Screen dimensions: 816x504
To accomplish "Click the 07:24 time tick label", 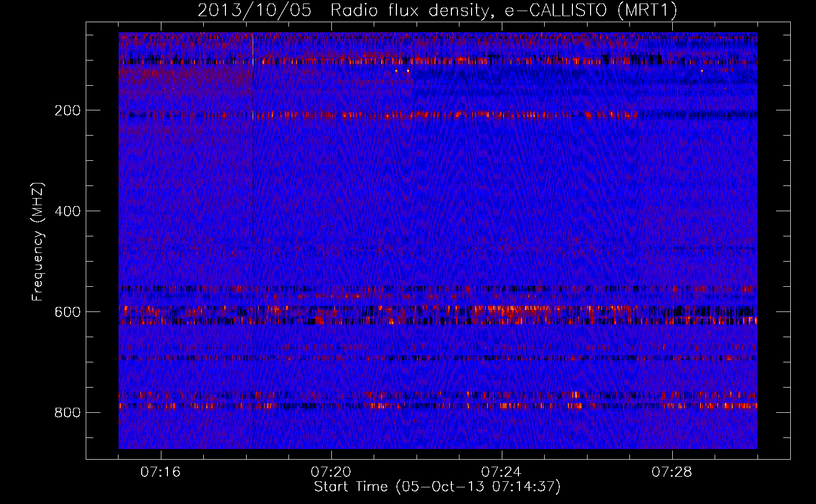I will [501, 472].
